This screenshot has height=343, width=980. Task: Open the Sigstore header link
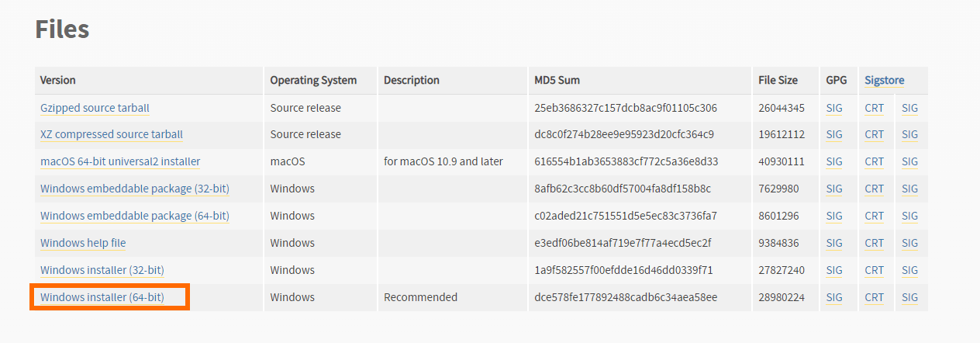pyautogui.click(x=885, y=80)
